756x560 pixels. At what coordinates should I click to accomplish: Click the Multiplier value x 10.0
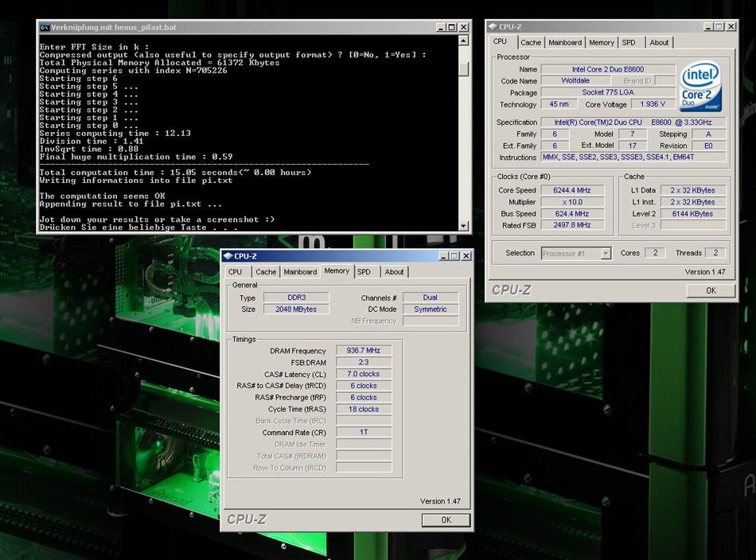pos(572,202)
